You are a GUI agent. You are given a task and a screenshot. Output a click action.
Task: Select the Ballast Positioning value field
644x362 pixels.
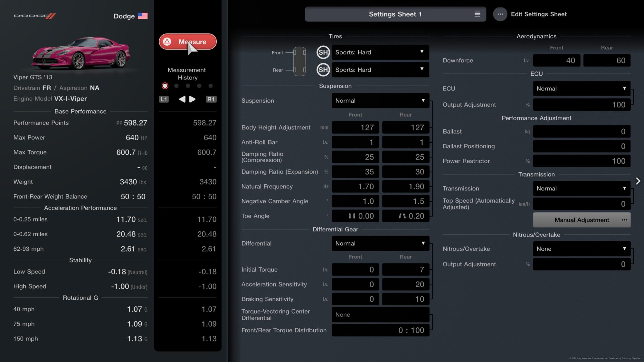click(582, 146)
